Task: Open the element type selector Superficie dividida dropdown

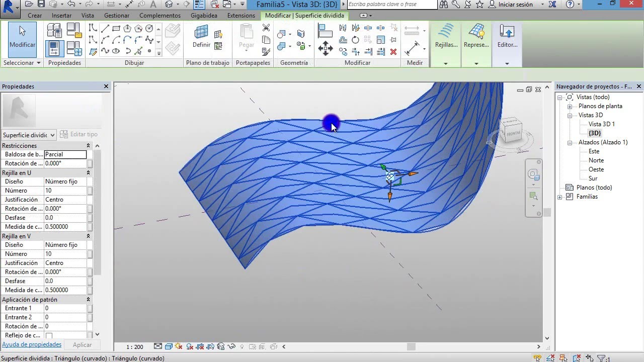Action: [29, 135]
